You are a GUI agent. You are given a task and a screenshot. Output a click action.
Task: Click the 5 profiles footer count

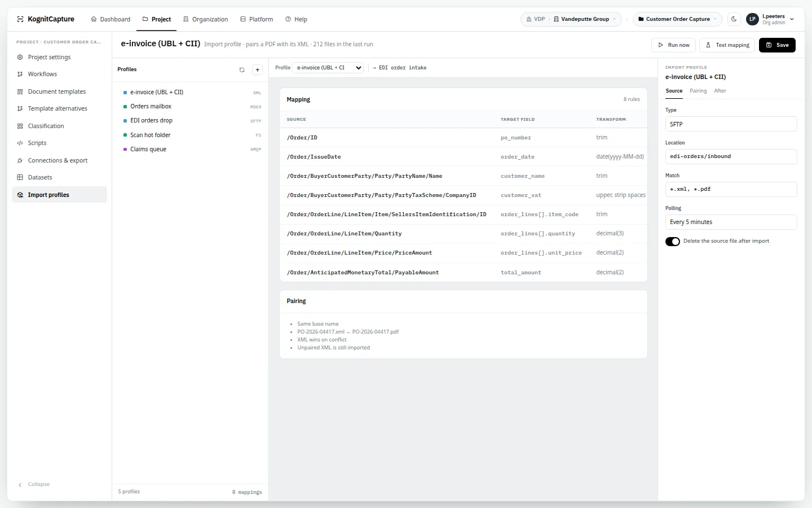pos(129,492)
